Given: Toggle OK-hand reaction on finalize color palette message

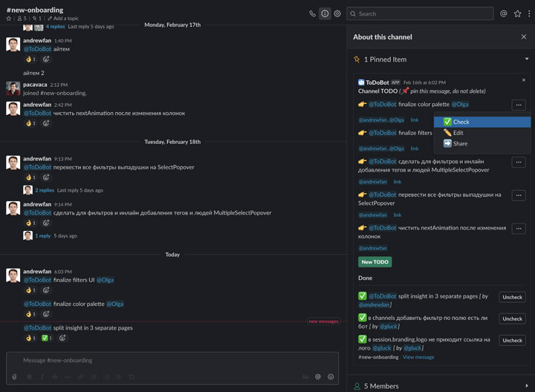Looking at the screenshot, I should pos(30,314).
